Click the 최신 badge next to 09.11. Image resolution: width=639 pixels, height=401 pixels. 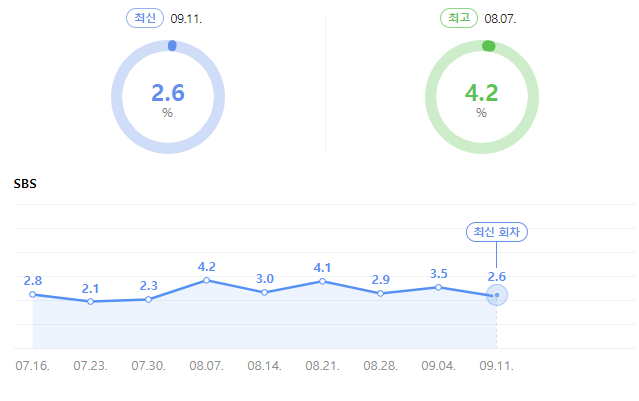pos(145,18)
